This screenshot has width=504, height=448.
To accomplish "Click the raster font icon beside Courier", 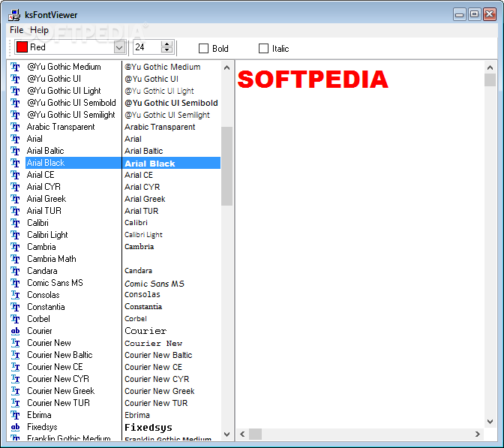I will coord(15,331).
